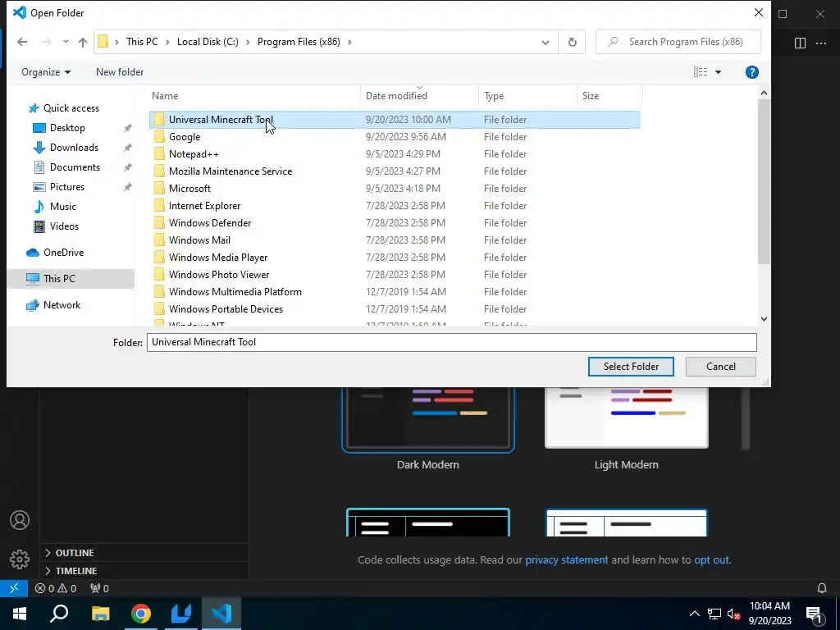Select This PC in the address breadcrumb

coord(142,42)
